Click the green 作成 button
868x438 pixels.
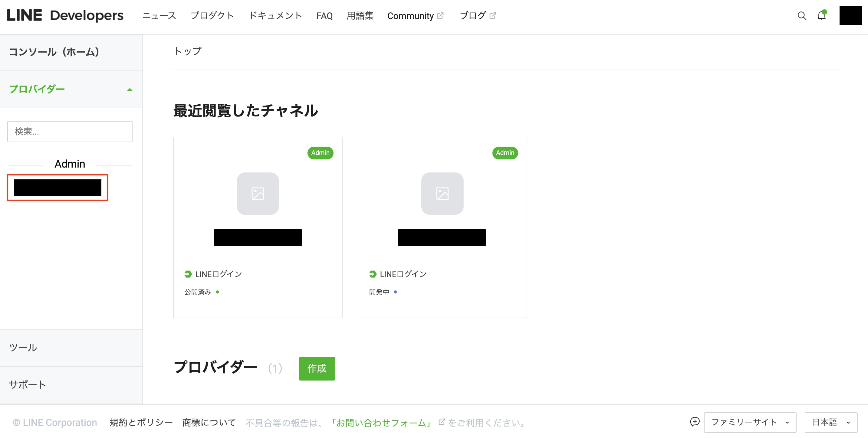click(x=316, y=368)
